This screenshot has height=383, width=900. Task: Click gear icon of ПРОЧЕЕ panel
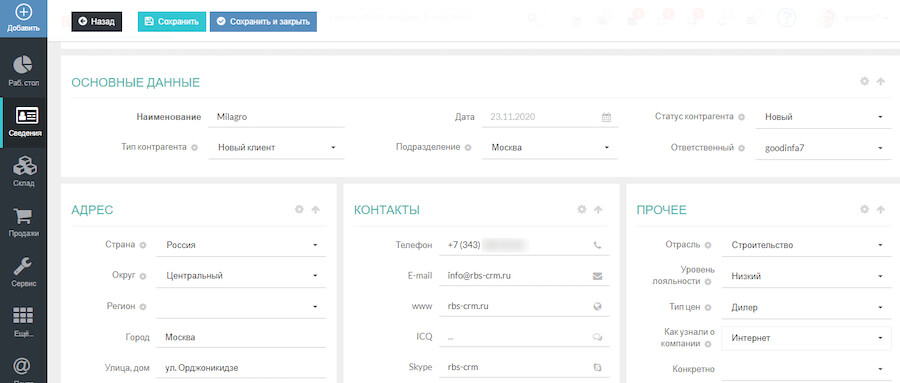[x=864, y=210]
